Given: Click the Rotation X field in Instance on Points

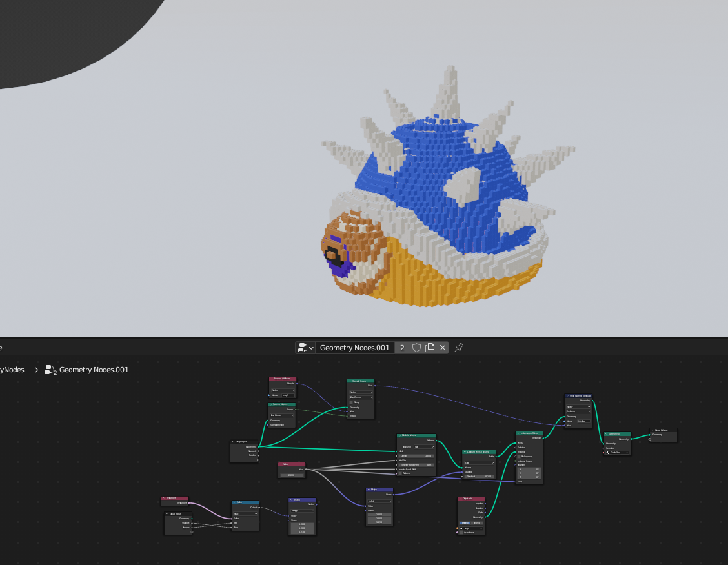Looking at the screenshot, I should 529,470.
